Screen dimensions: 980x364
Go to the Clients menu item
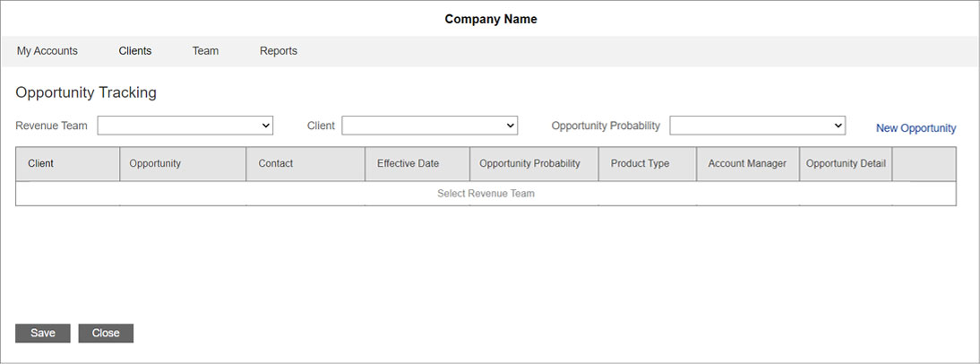coord(135,51)
